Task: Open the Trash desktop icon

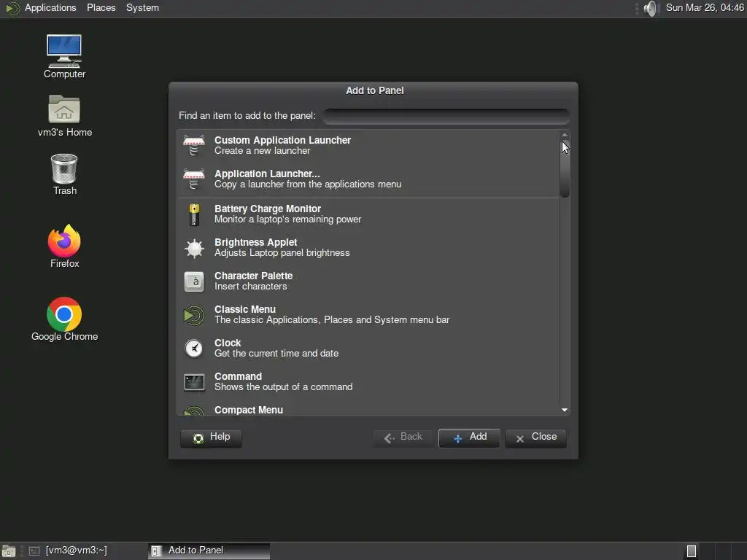Action: [x=64, y=168]
